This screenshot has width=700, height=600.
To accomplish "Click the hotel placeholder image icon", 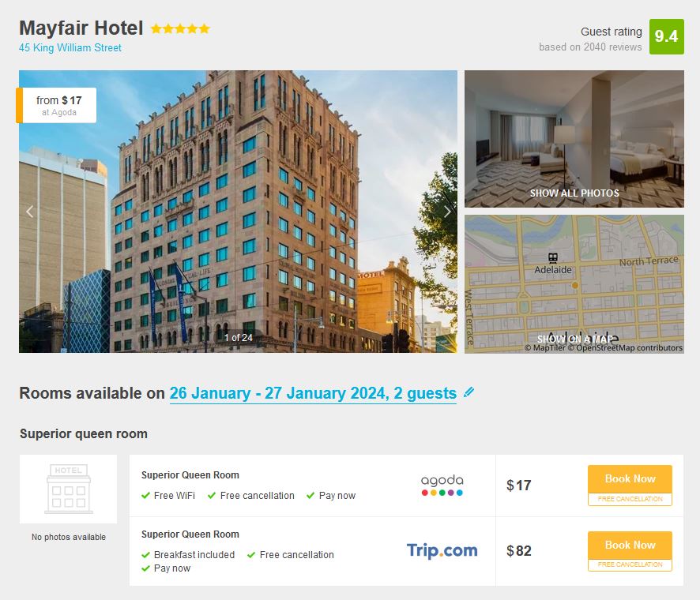I will [x=68, y=489].
